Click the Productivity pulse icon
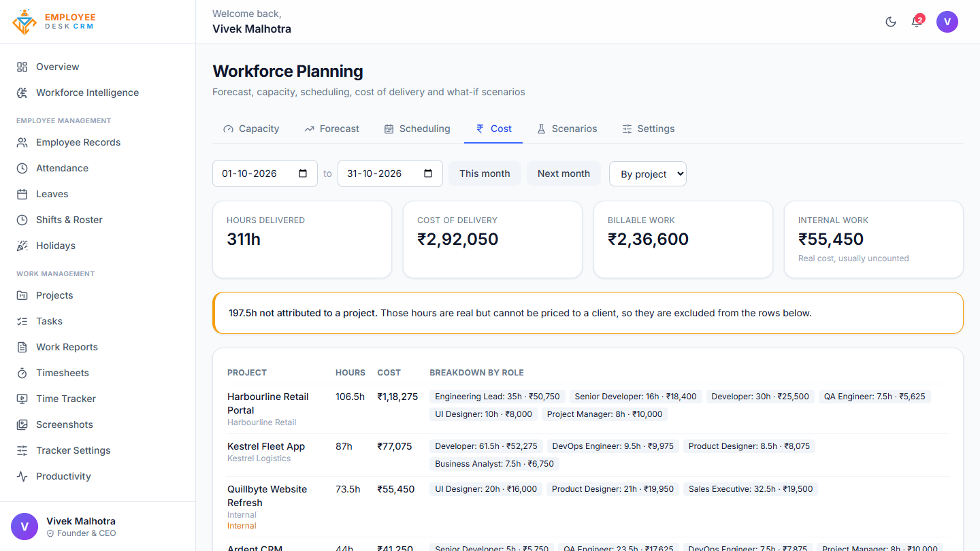Viewport: 980px width, 551px height. (x=22, y=476)
